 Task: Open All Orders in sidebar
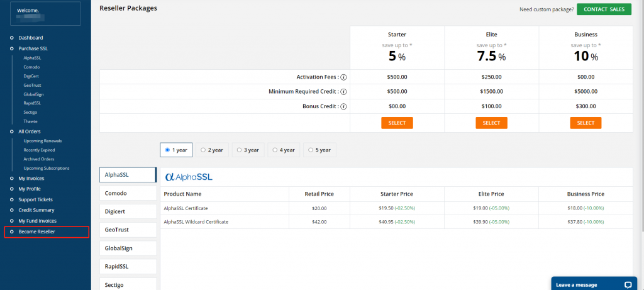(30, 131)
